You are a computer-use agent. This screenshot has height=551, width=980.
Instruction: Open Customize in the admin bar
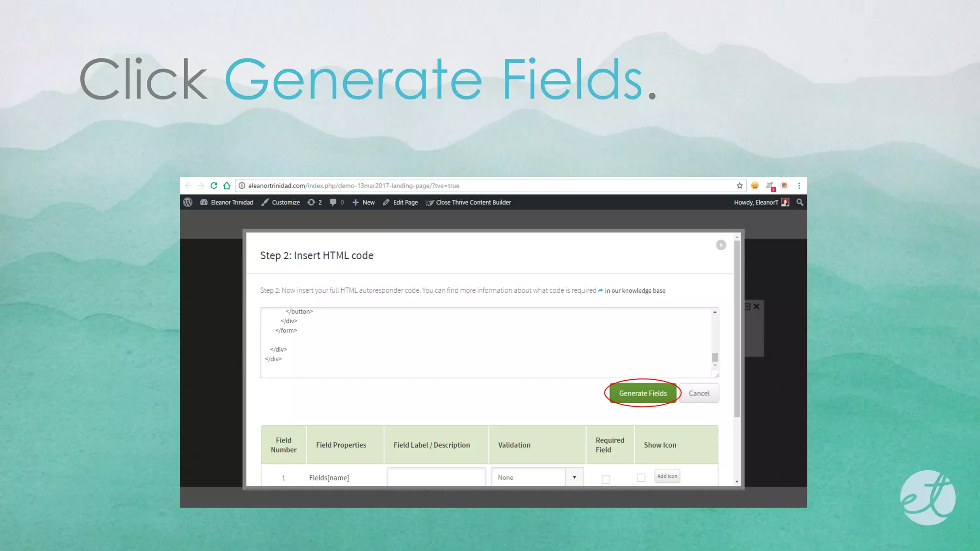(280, 202)
